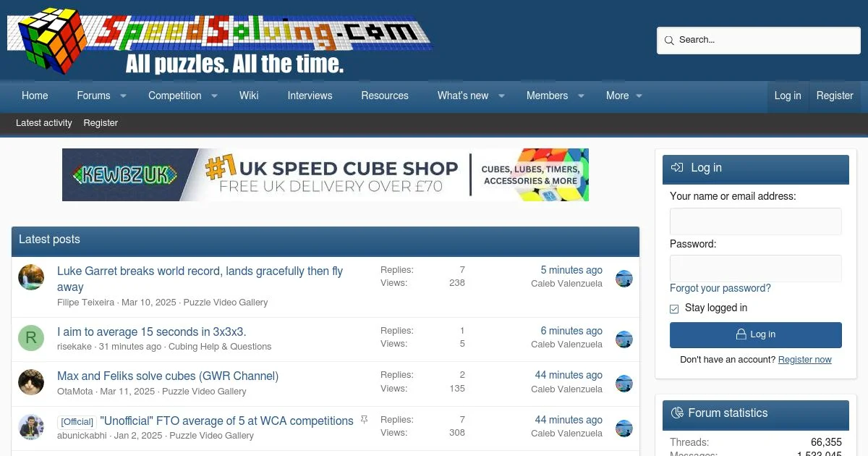The image size is (868, 456).
Task: Open Caleb Valenzuela avatar in 15 seconds row
Action: click(624, 339)
